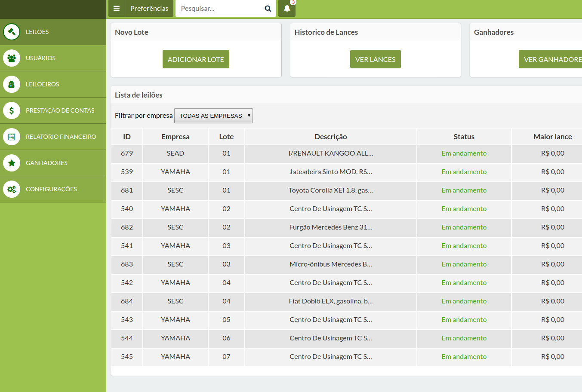Viewport: 582px width, 392px height.
Task: Click the dollar sign icon
Action: (12, 110)
